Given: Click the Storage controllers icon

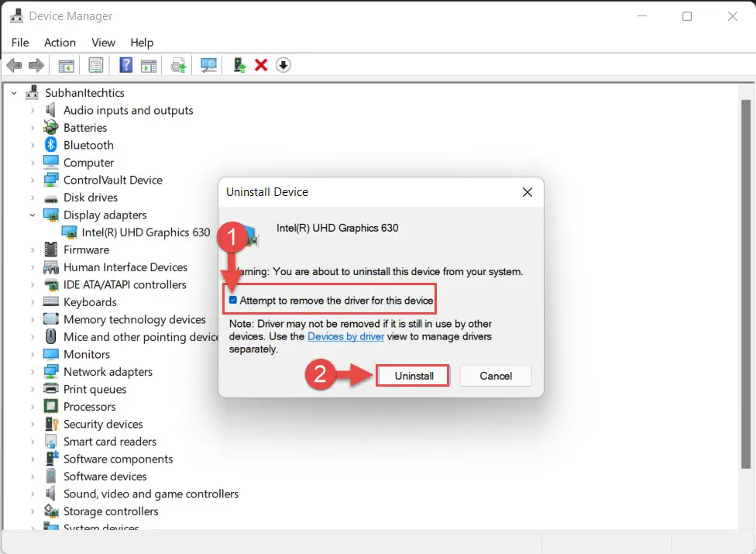Looking at the screenshot, I should (x=50, y=511).
